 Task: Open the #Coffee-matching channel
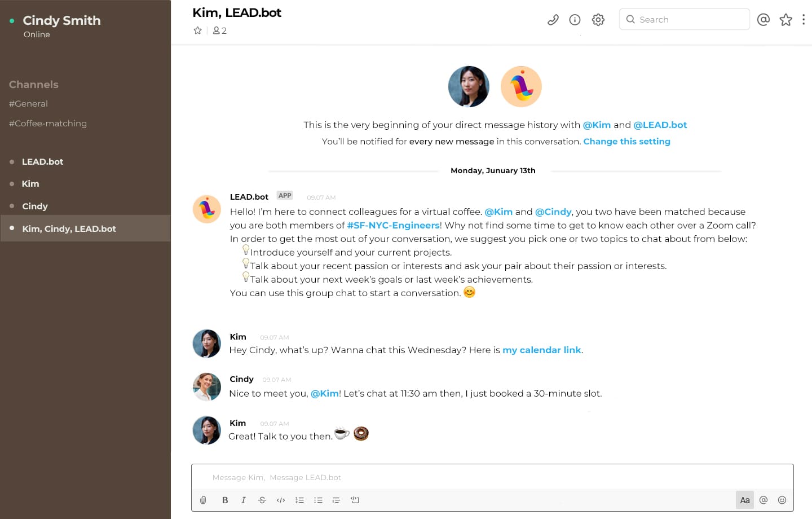(x=48, y=124)
